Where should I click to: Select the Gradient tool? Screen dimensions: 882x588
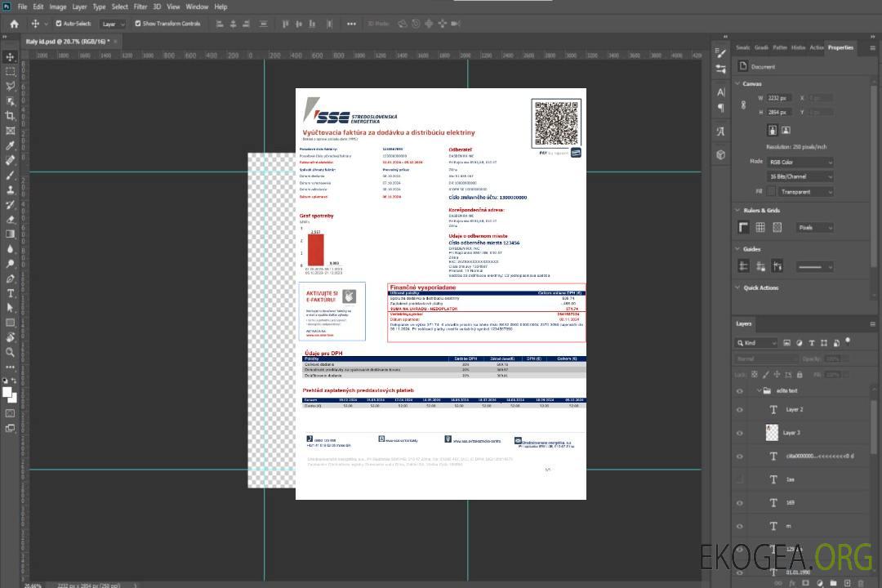[10, 234]
